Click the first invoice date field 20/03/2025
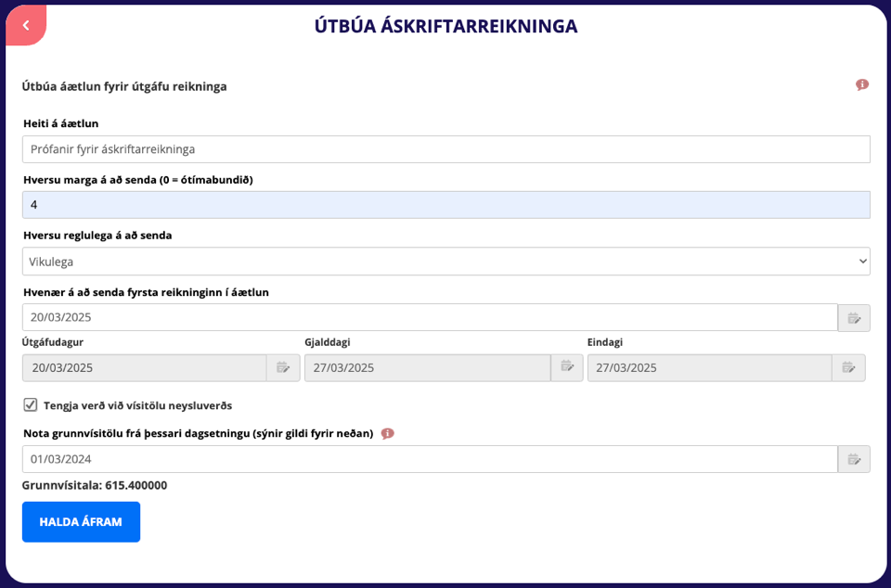Screen dimensions: 891x588 (x=430, y=317)
